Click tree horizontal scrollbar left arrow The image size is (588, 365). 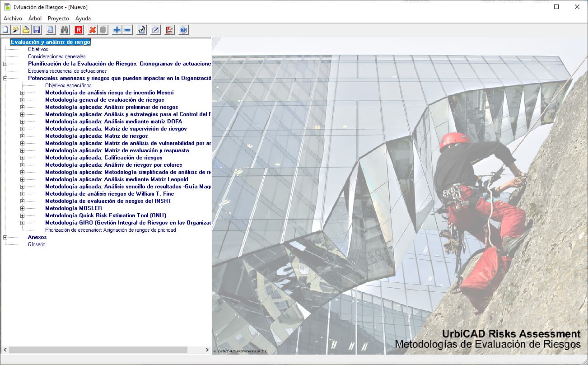tap(5, 350)
